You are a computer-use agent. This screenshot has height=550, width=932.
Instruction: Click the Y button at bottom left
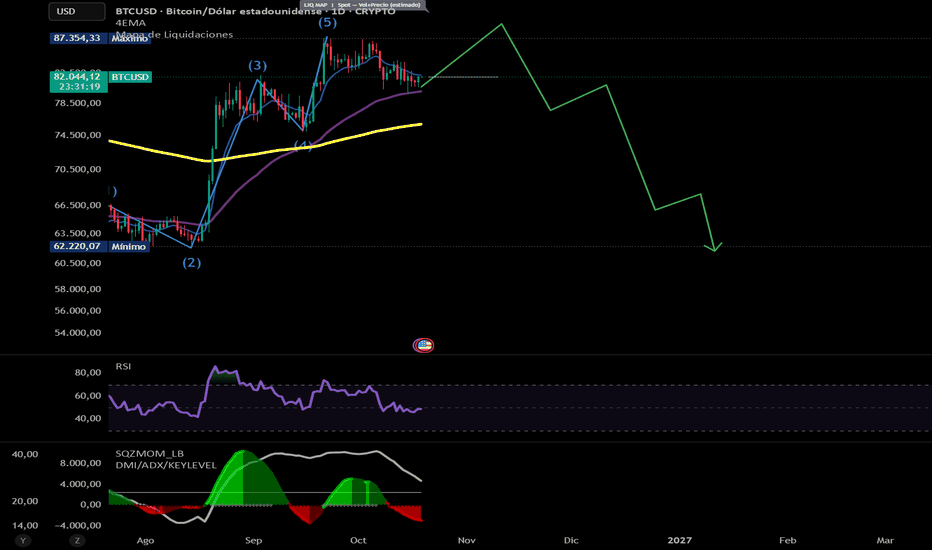coord(23,540)
